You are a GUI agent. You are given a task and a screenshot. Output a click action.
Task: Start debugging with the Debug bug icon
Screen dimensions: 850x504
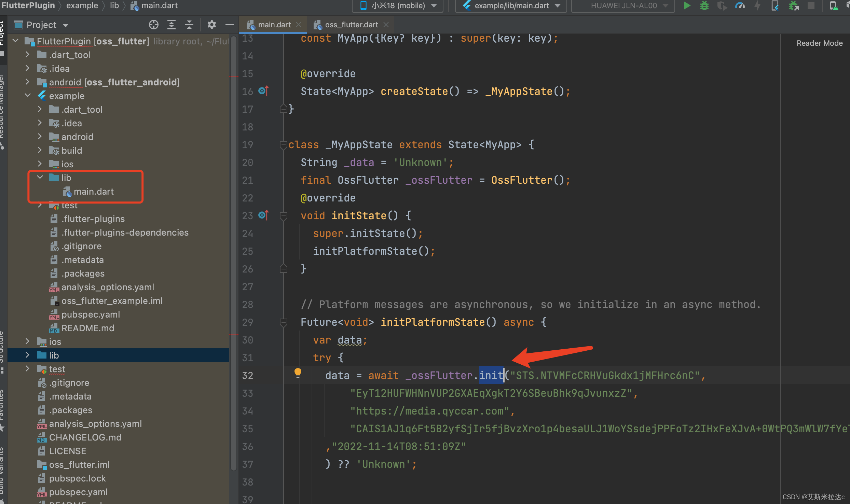tap(704, 6)
